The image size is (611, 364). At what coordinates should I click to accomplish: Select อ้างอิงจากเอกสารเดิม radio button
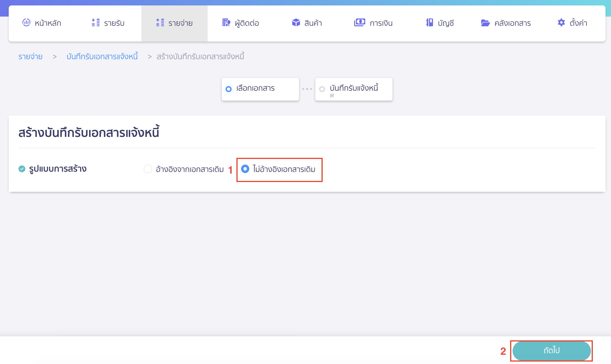click(x=148, y=169)
